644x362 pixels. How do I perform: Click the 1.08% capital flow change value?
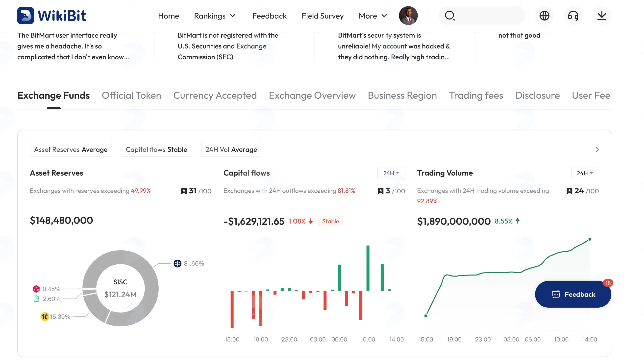pyautogui.click(x=297, y=221)
